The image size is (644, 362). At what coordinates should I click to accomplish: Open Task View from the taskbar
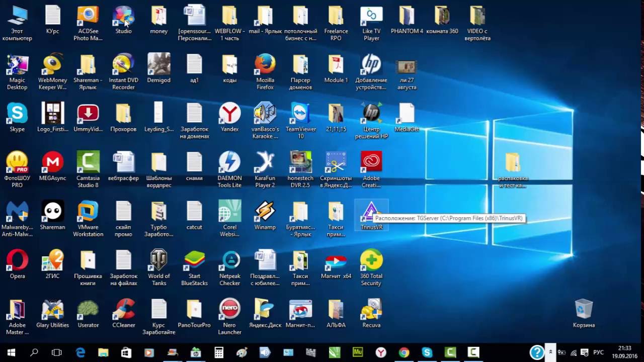tap(57, 352)
